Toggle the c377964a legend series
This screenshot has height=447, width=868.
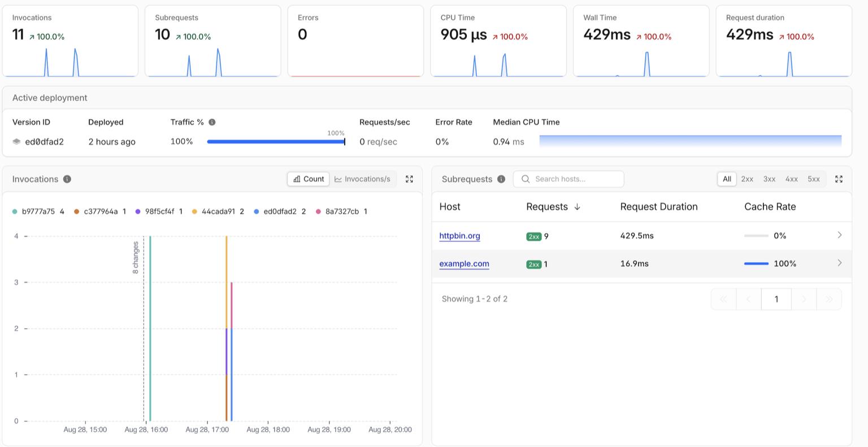[x=100, y=211]
